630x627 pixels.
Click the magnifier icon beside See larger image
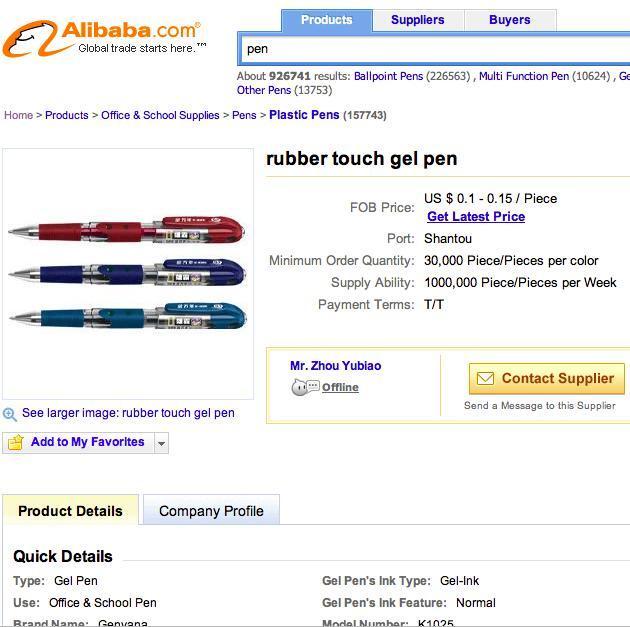coord(10,414)
